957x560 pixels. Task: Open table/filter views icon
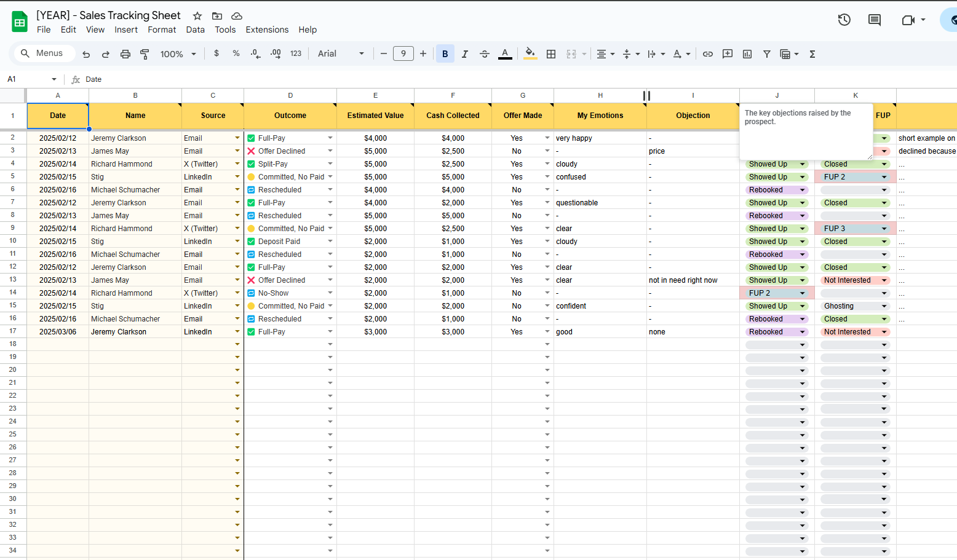(789, 54)
